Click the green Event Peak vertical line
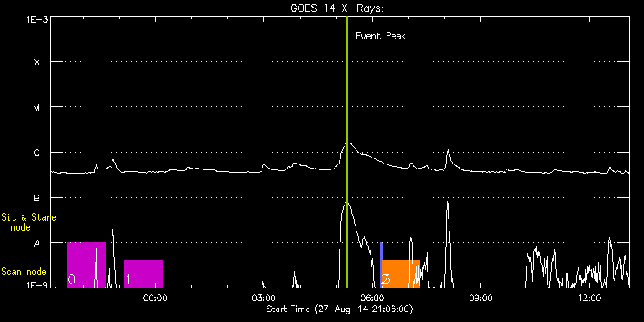Screen dimensions: 644x322 coord(347,152)
